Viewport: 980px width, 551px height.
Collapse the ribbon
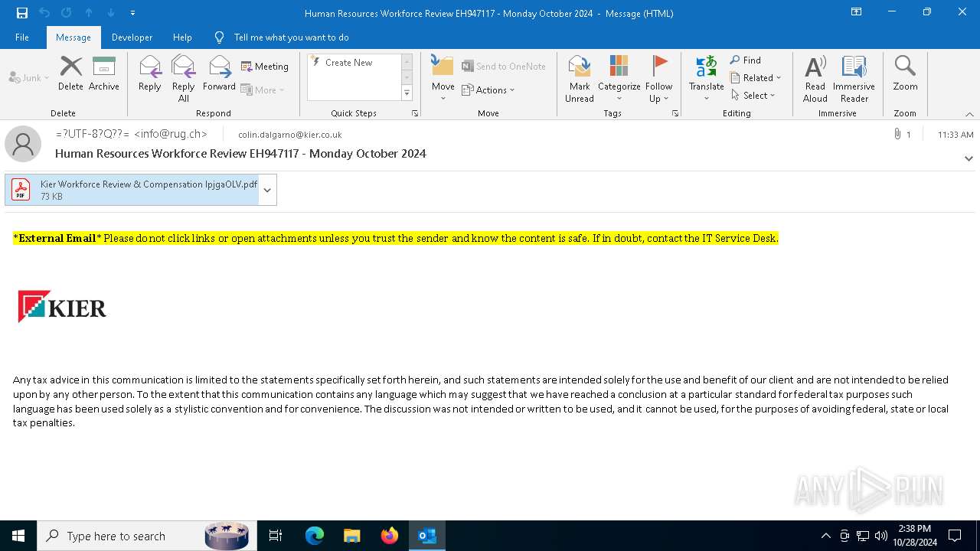click(x=969, y=114)
